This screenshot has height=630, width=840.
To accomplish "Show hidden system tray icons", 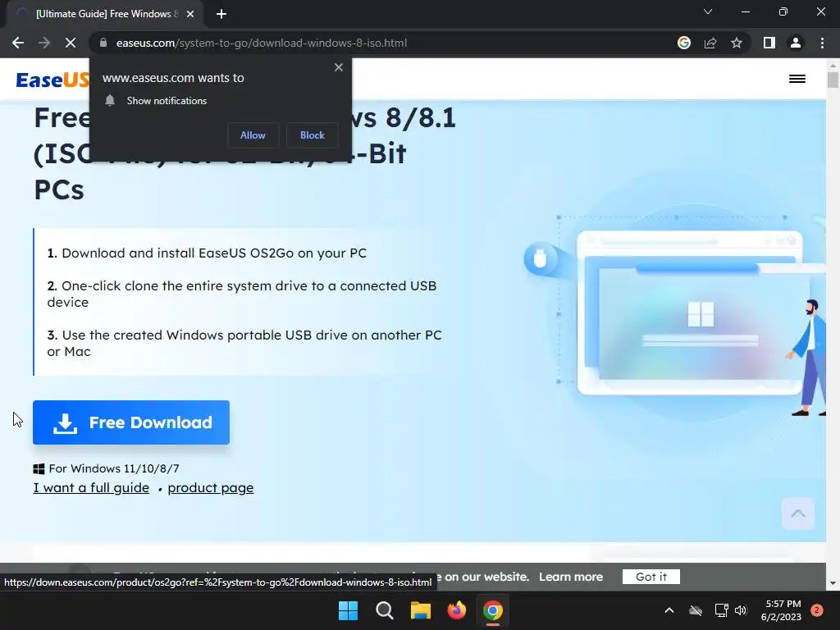I will click(x=669, y=610).
